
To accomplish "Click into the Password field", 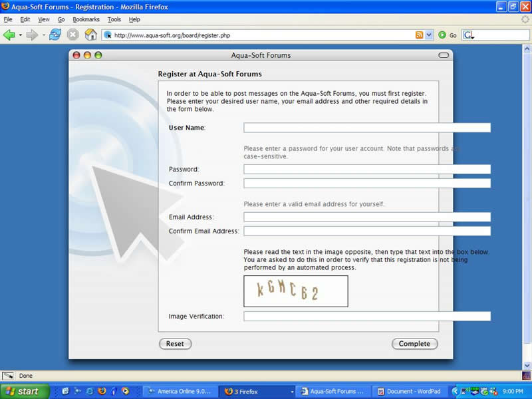I will (367, 169).
